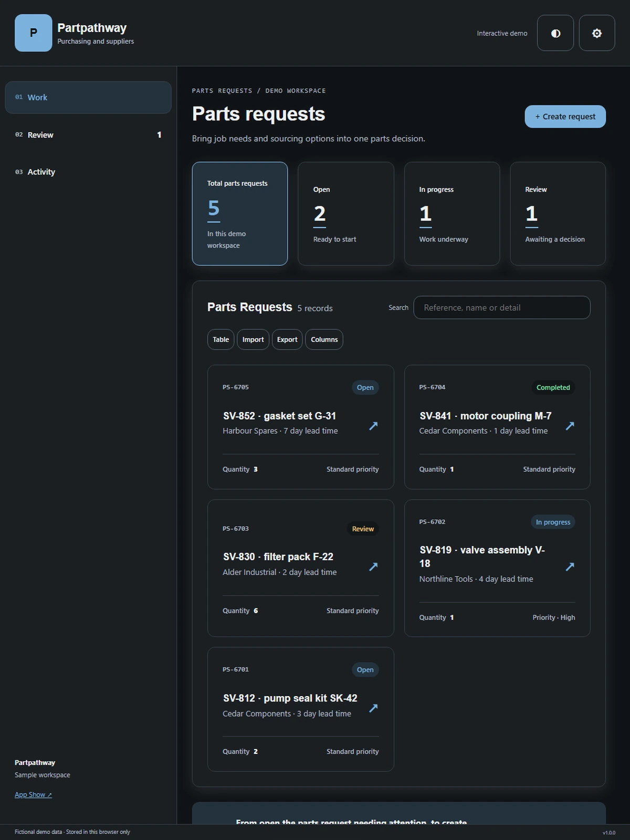Screen dimensions: 630x840
Task: Go to the Activity section
Action: (88, 172)
